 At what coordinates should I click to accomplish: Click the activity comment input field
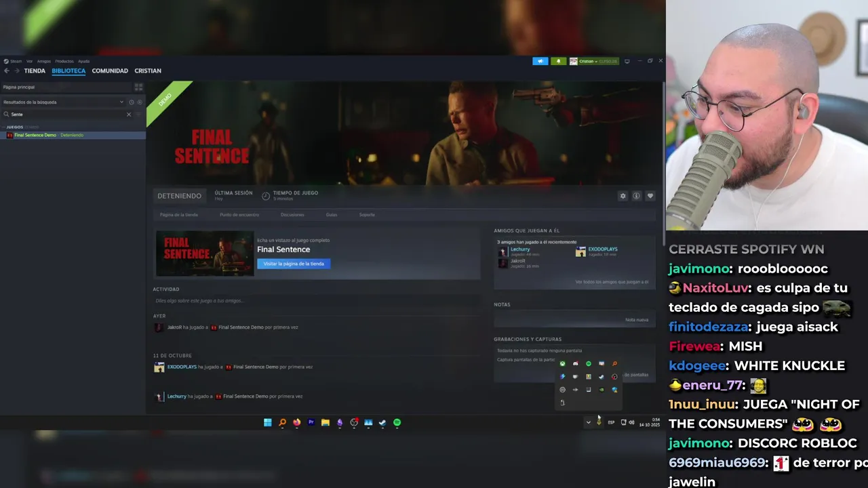click(316, 300)
